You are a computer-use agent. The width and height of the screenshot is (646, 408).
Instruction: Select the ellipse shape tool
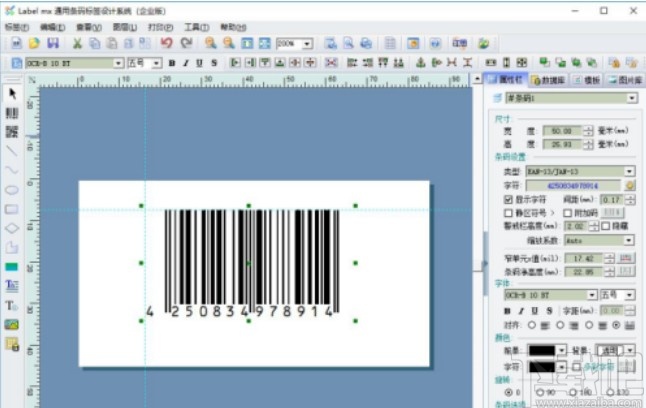coord(12,190)
